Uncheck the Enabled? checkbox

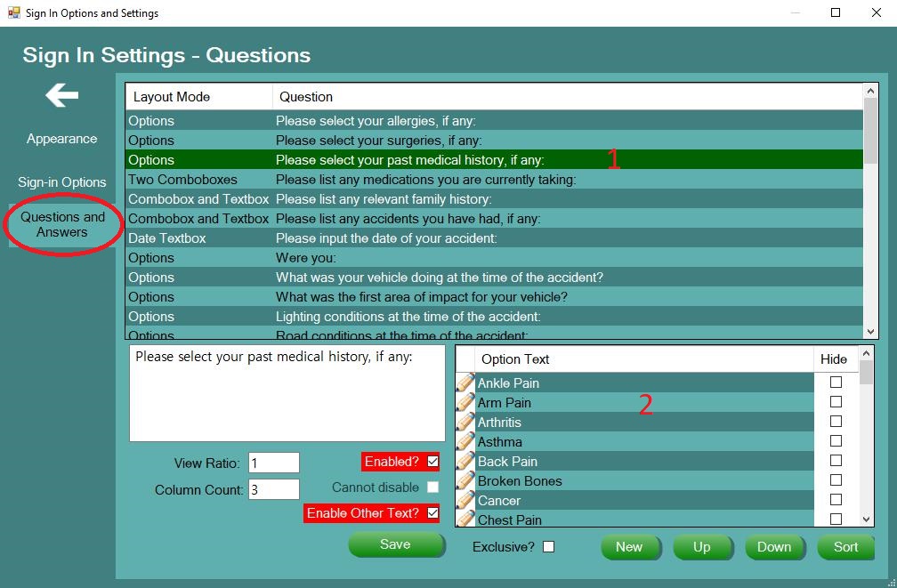point(432,462)
